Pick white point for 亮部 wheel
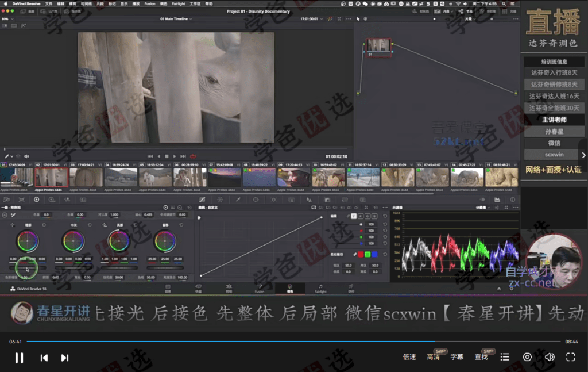Image resolution: width=588 pixels, height=372 pixels. point(105,225)
